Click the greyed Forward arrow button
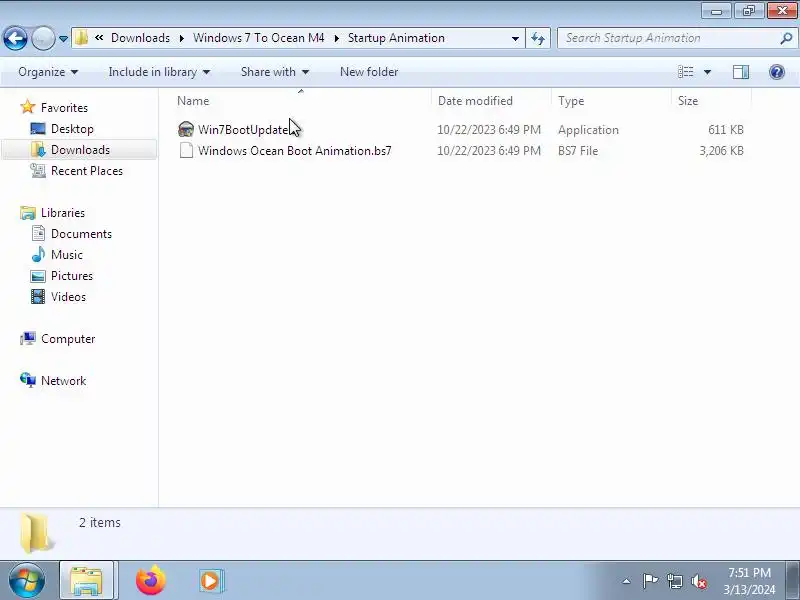 43,38
